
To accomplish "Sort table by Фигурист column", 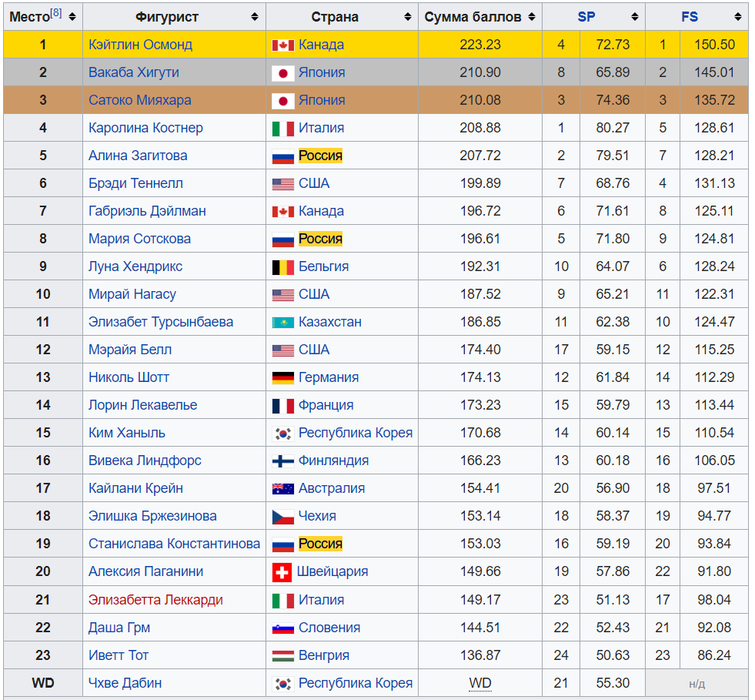I will (x=255, y=17).
